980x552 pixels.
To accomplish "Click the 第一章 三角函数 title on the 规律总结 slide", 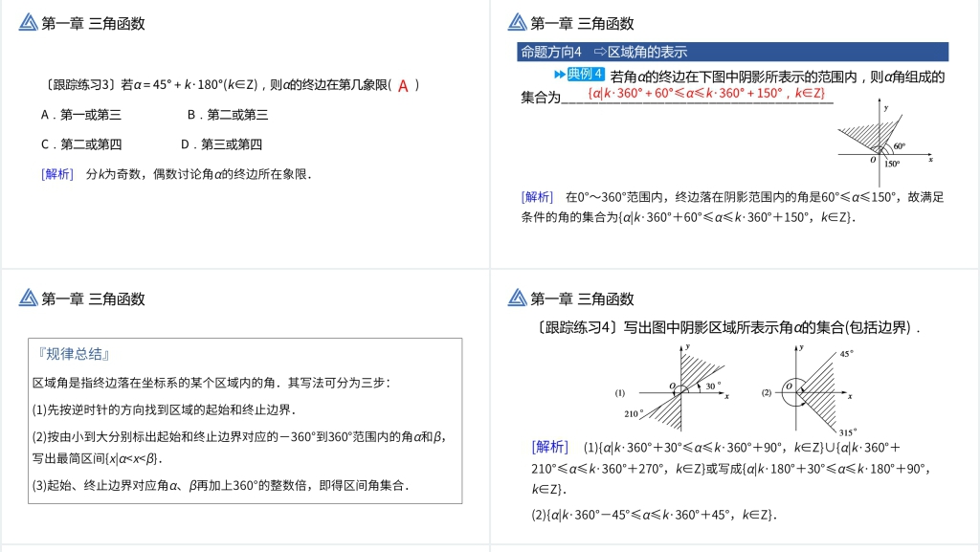I will coord(93,299).
